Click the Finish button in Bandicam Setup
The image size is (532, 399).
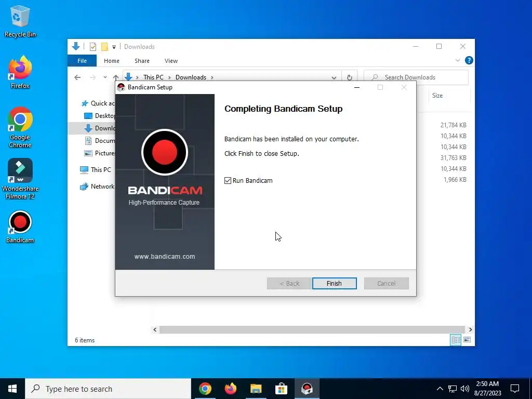(334, 283)
